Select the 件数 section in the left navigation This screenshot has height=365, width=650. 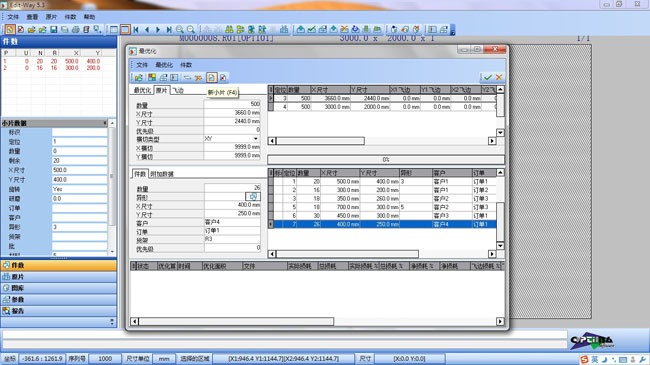[x=58, y=265]
